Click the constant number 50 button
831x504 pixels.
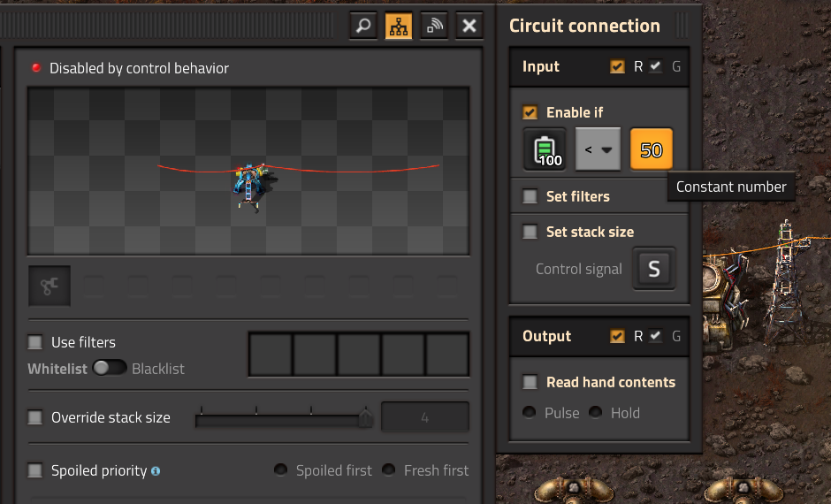click(x=652, y=149)
